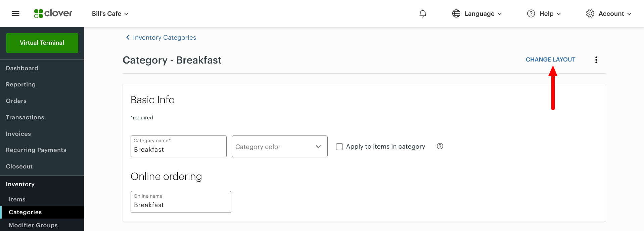
Task: Open Modifier Groups from the sidebar
Action: pyautogui.click(x=33, y=225)
